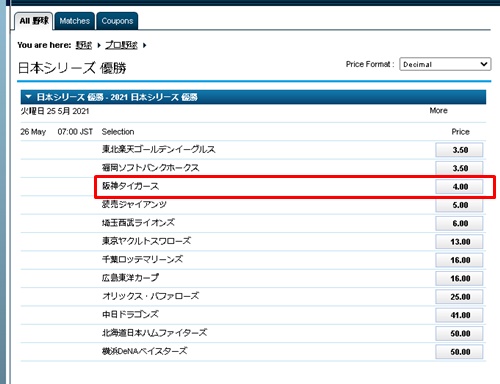Click the More column label
Screen dimensions: 500x384
click(x=438, y=110)
